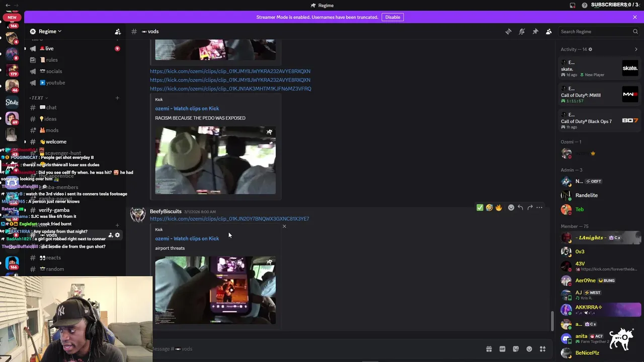
Task: Send a gift from the chat bar
Action: (x=489, y=349)
